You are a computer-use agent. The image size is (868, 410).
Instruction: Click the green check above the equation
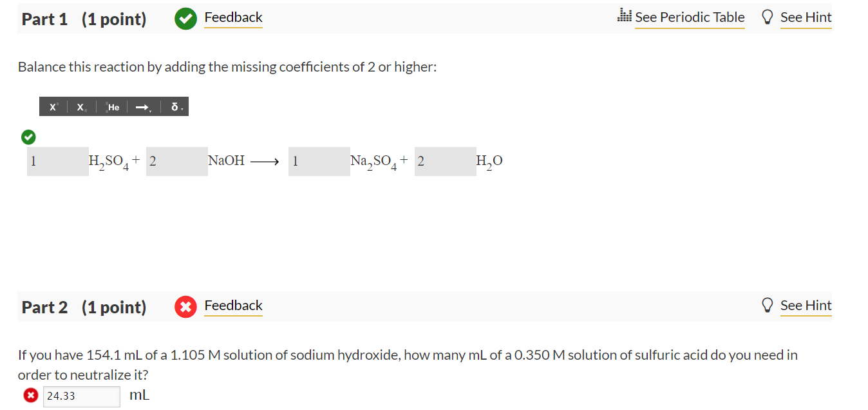(x=28, y=137)
